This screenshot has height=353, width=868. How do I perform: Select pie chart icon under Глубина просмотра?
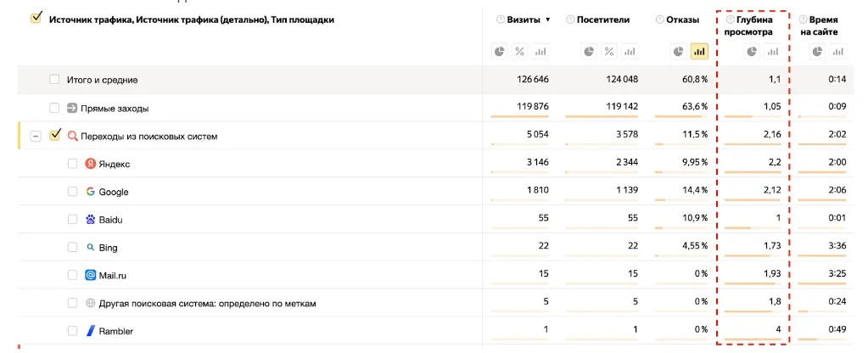751,52
